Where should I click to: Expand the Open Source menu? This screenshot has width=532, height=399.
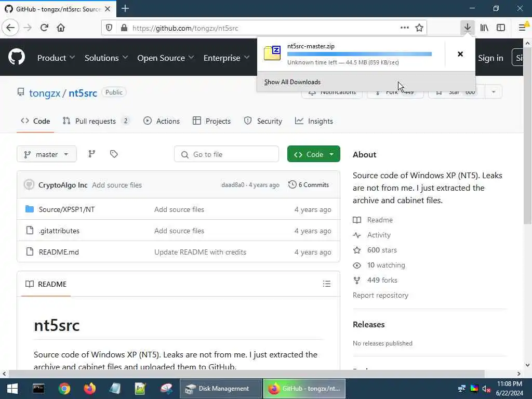pos(166,58)
